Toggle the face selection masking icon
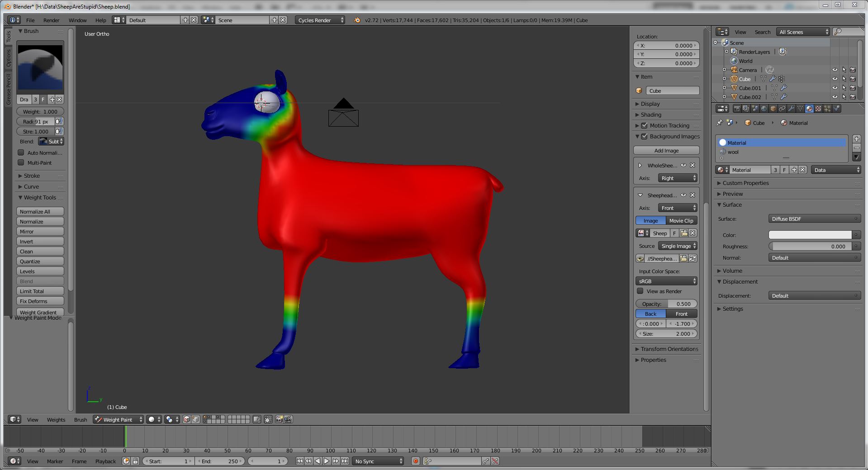 coord(187,419)
